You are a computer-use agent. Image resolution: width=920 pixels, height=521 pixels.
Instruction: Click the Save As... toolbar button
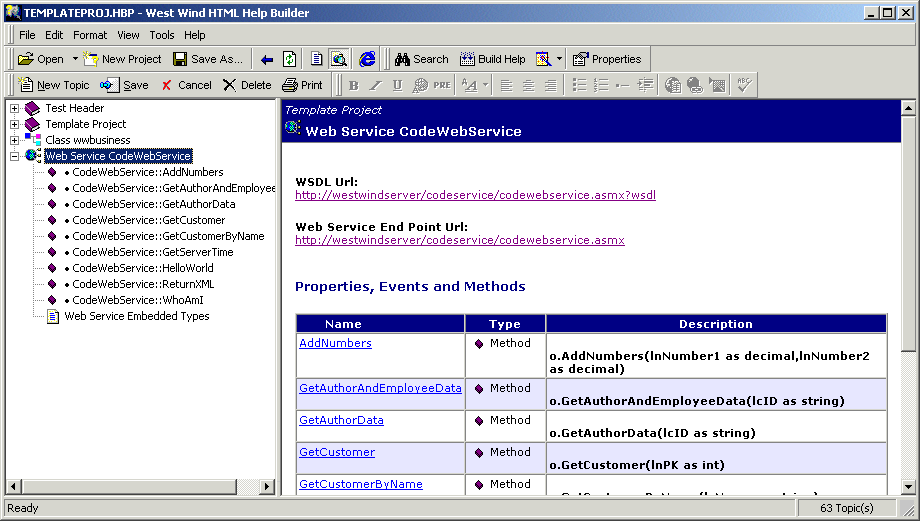pos(208,59)
